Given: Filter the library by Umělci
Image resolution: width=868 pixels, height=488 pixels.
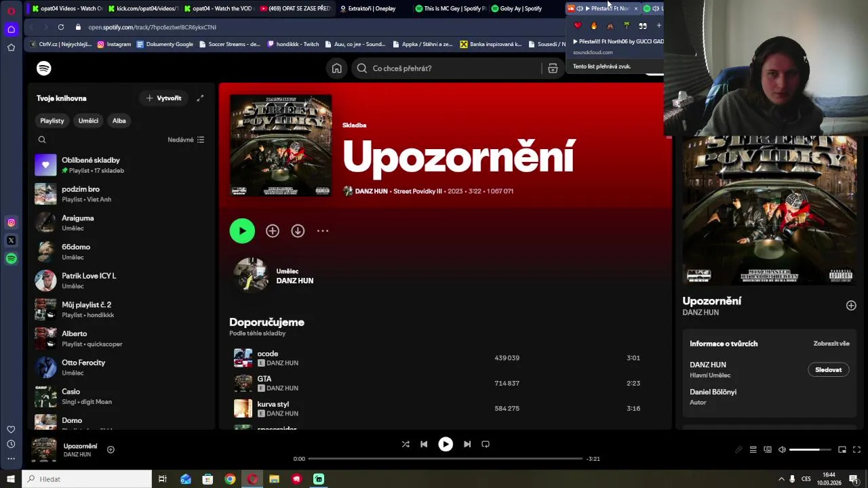Looking at the screenshot, I should [88, 121].
